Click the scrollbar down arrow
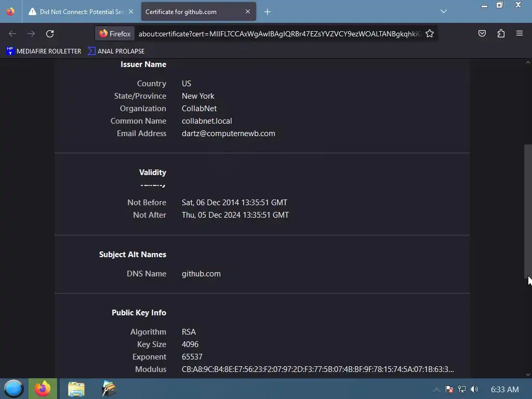The image size is (532, 399). [x=528, y=375]
